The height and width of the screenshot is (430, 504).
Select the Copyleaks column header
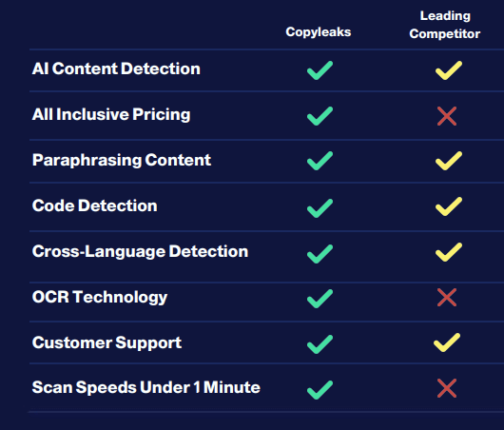319,32
